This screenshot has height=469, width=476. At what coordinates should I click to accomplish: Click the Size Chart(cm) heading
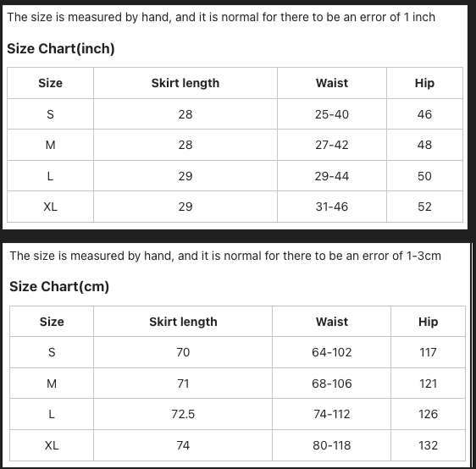click(59, 286)
